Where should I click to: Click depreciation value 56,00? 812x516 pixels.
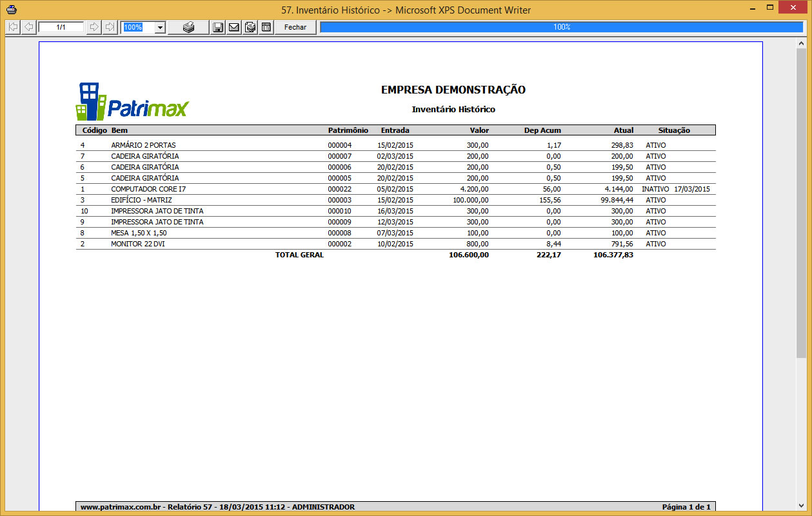pyautogui.click(x=552, y=189)
